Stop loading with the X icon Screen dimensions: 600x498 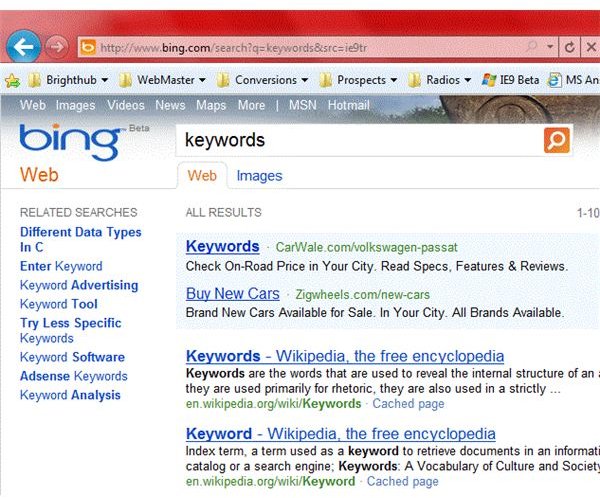(x=591, y=47)
